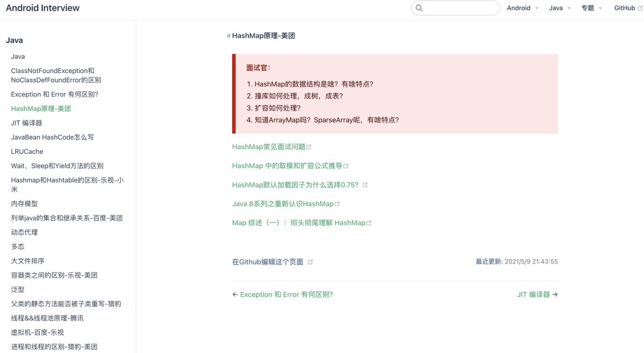644x353 pixels.
Task: Click external icon after 取模和扩容公式推导
Action: pos(346,166)
